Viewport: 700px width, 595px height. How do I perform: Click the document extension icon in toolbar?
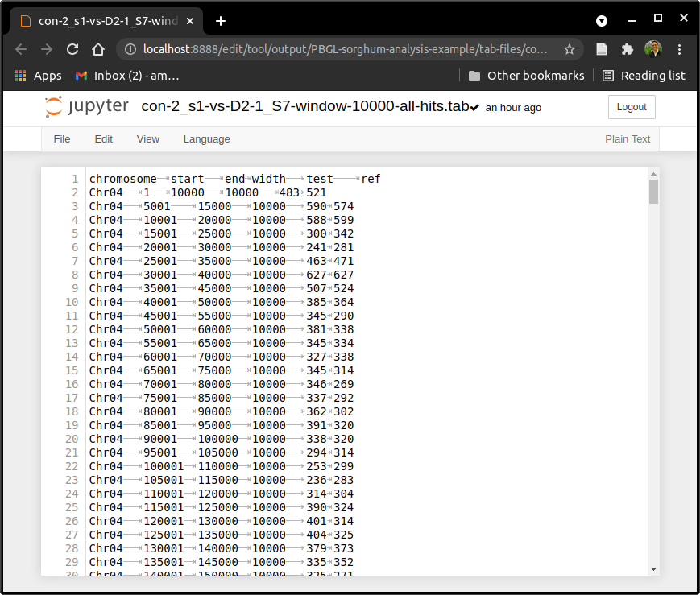click(x=602, y=49)
